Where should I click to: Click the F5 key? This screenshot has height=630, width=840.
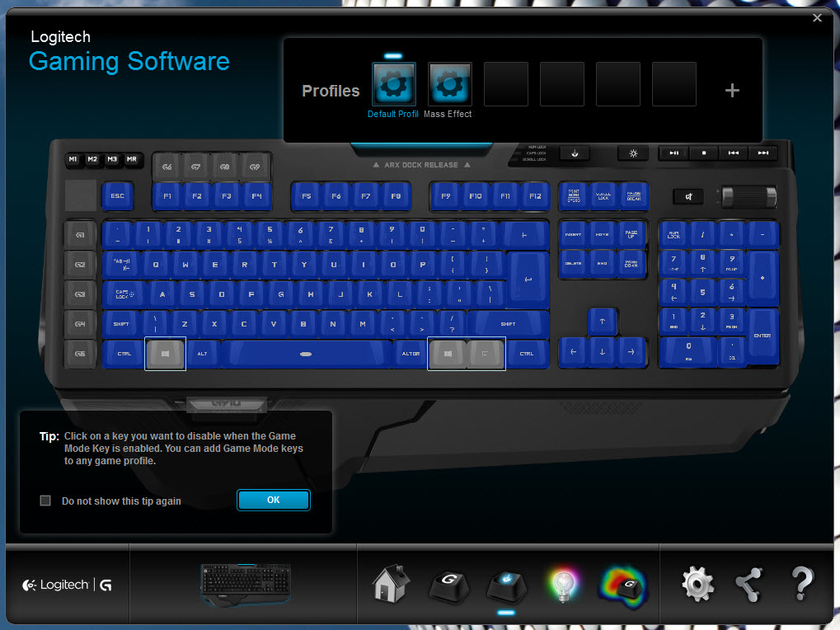[x=307, y=196]
